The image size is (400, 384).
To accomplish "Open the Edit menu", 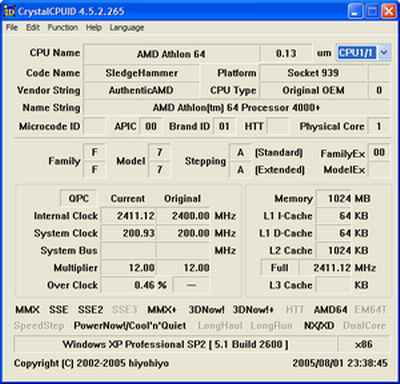I will 33,28.
